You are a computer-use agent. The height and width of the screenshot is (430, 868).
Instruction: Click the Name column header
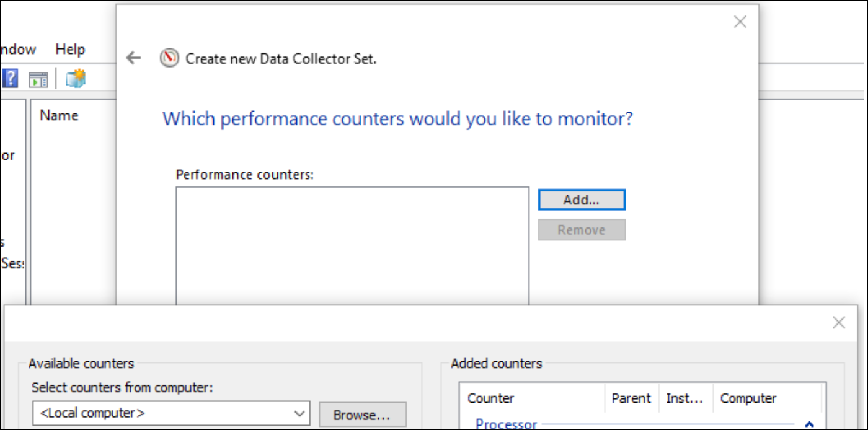click(x=59, y=115)
